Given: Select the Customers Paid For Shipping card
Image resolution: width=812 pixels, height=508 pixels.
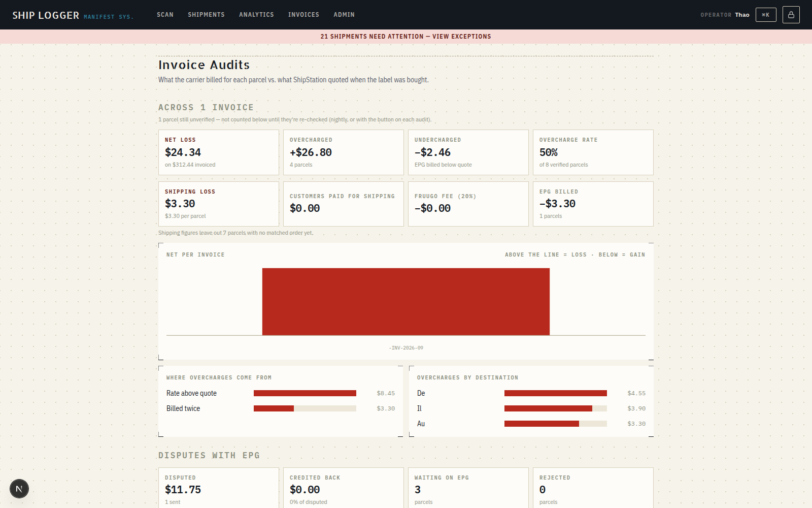Looking at the screenshot, I should tap(344, 204).
